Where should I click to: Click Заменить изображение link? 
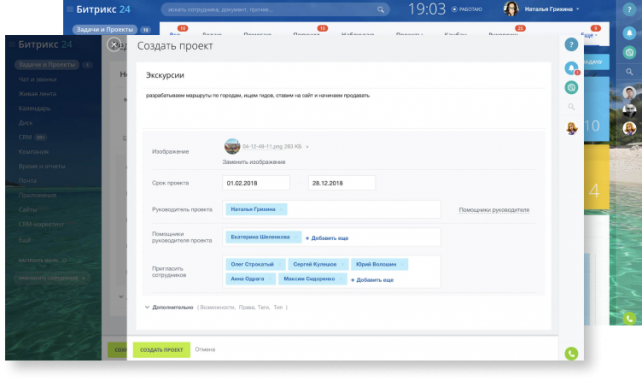click(x=254, y=162)
